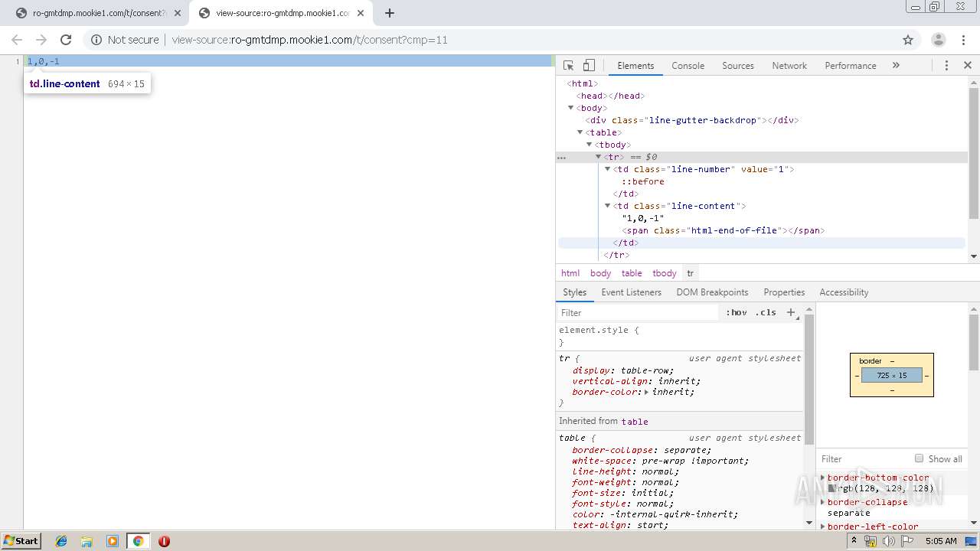Open the Event Listeners sub-tab
The height and width of the screenshot is (551, 980).
point(631,292)
